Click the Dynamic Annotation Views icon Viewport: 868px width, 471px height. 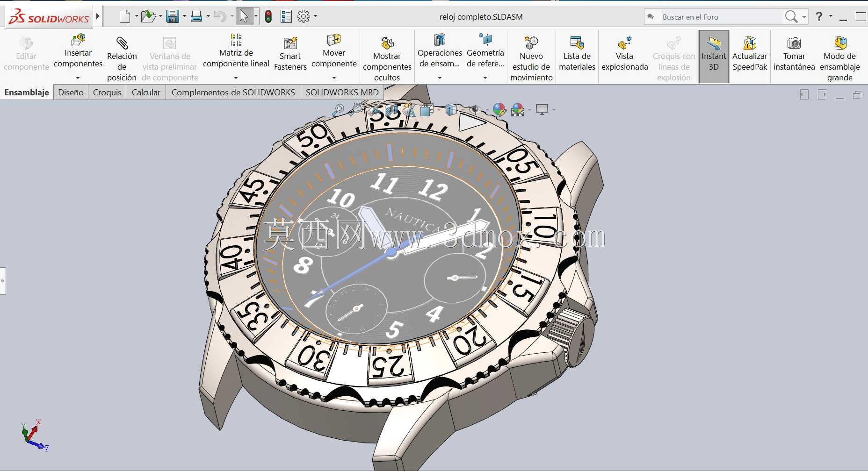tap(409, 110)
